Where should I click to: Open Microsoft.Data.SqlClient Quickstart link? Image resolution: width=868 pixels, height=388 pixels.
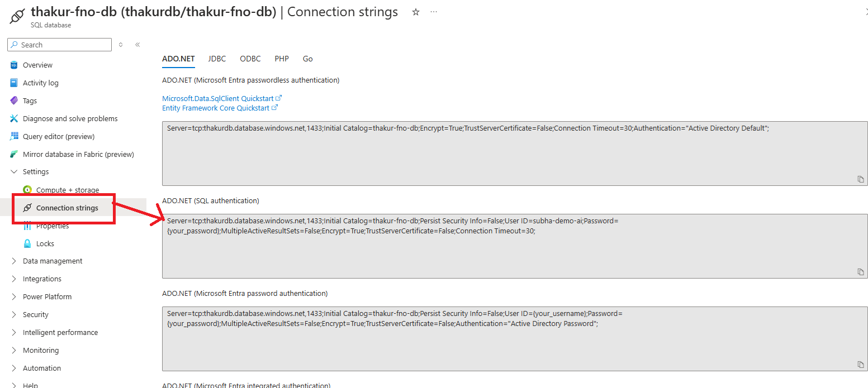click(218, 99)
